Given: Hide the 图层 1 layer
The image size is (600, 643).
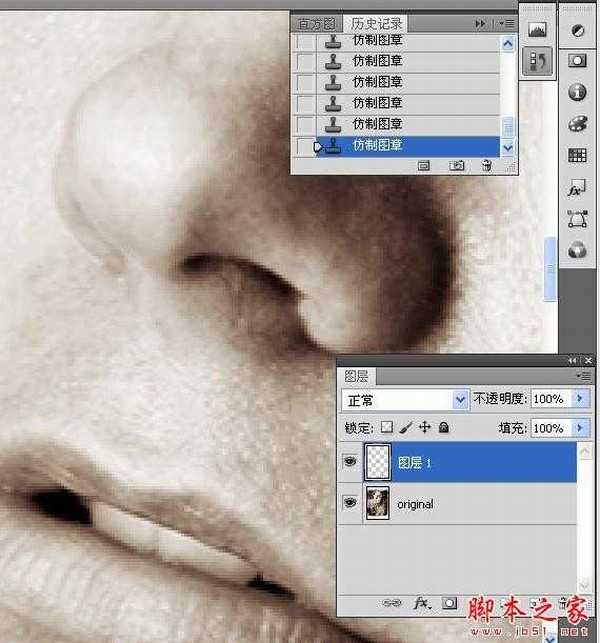Looking at the screenshot, I should pyautogui.click(x=349, y=462).
